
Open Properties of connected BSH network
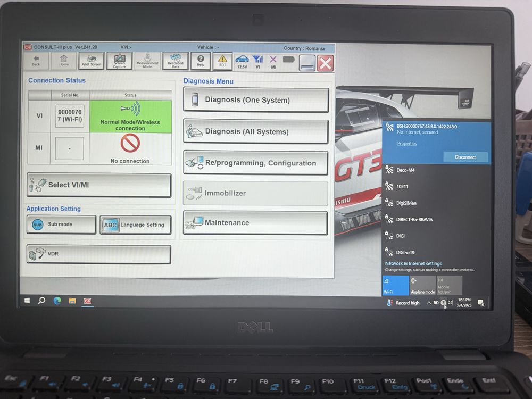[407, 143]
